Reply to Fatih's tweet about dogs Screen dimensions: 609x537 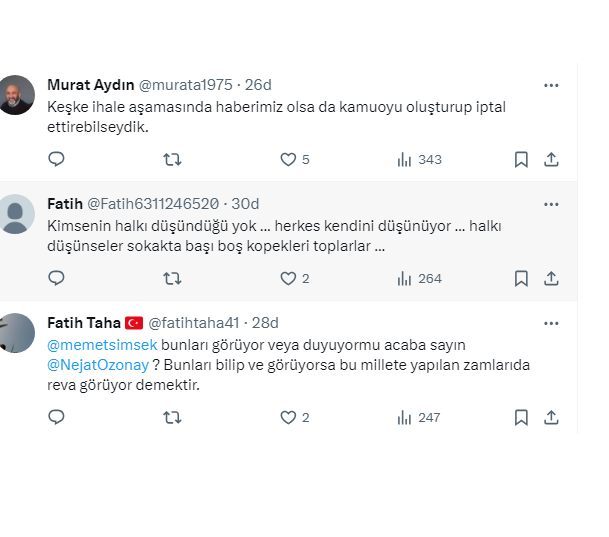(56, 278)
